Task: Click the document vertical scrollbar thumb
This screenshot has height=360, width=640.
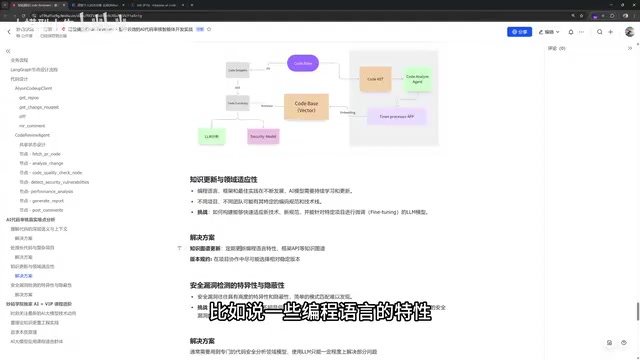Action: click(638, 311)
